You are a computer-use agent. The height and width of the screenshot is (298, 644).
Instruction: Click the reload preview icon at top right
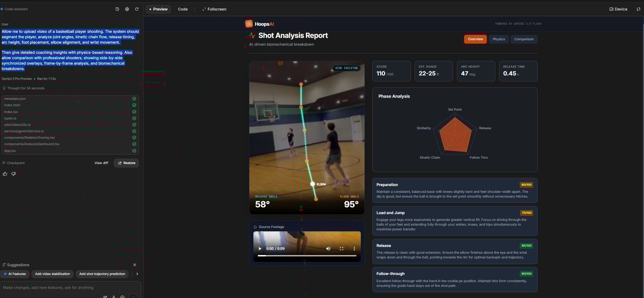tap(638, 9)
